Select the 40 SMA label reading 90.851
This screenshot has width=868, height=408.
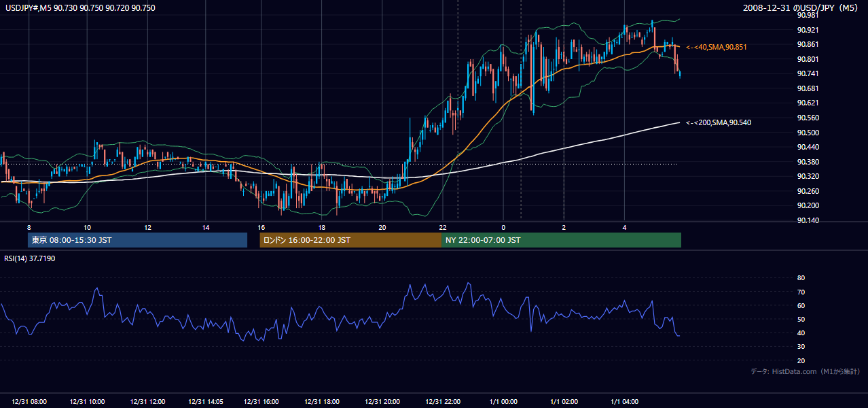click(717, 47)
